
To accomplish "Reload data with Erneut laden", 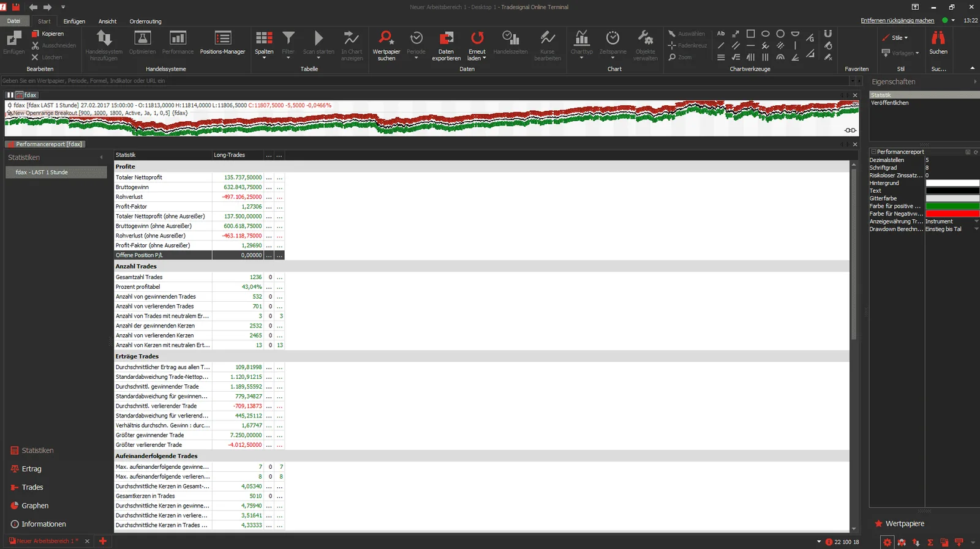I will [477, 45].
